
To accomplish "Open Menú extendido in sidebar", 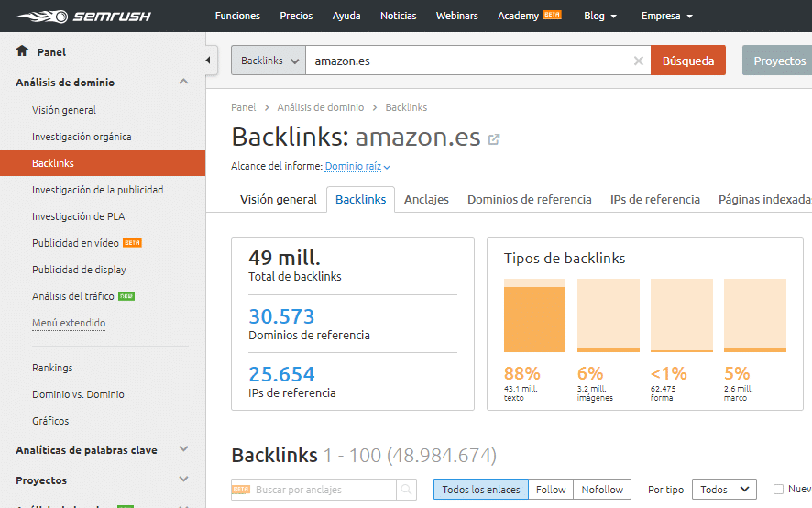I will pos(69,323).
